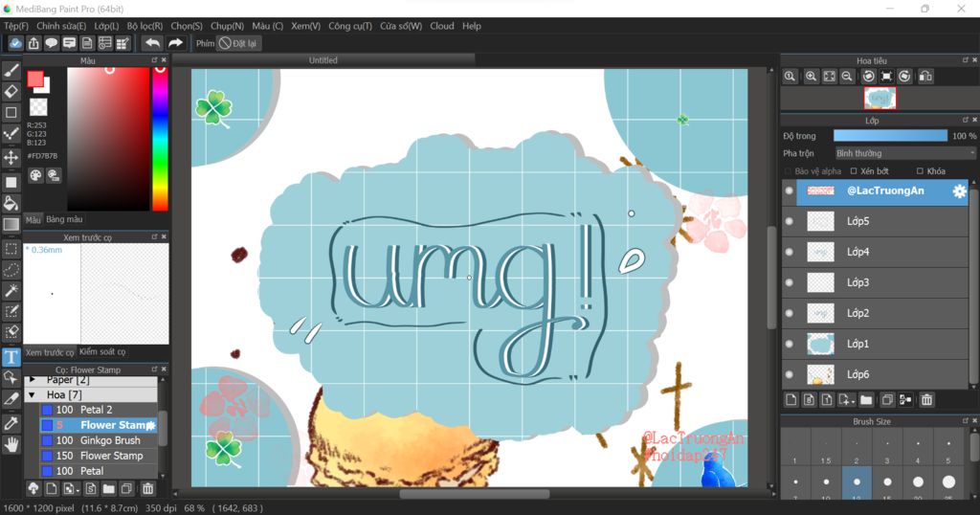Select the Magic Wand tool
The image size is (980, 515).
pyautogui.click(x=11, y=291)
